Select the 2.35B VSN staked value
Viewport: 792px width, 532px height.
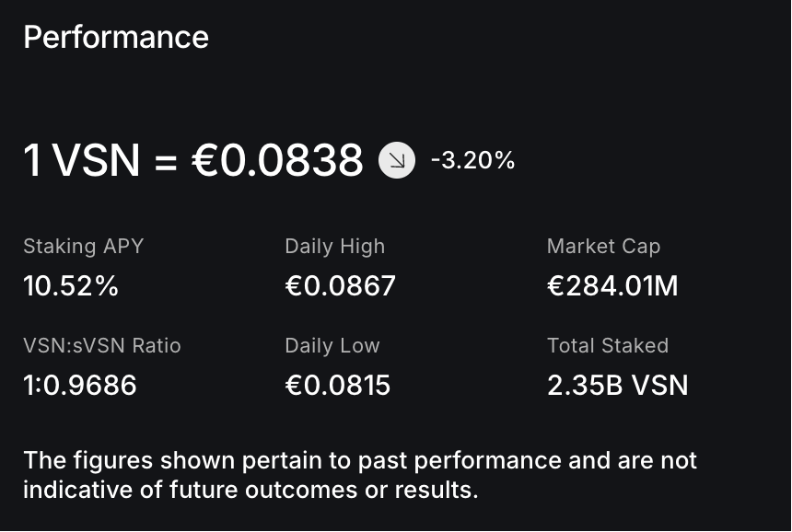tap(617, 385)
